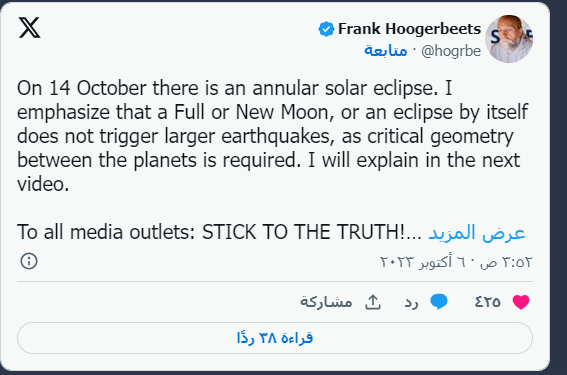Click the مشاركة share label
Viewport: 567px width, 375px height.
click(326, 302)
